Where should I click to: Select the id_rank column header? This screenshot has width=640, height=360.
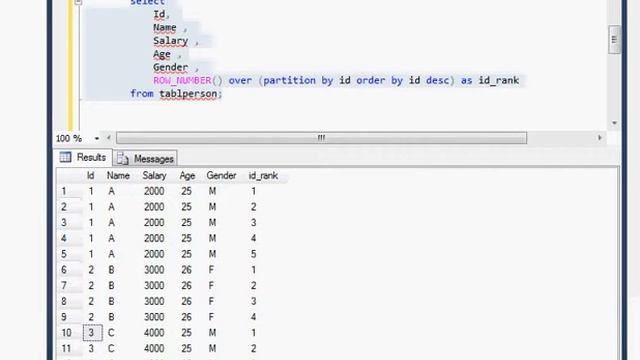(x=263, y=176)
